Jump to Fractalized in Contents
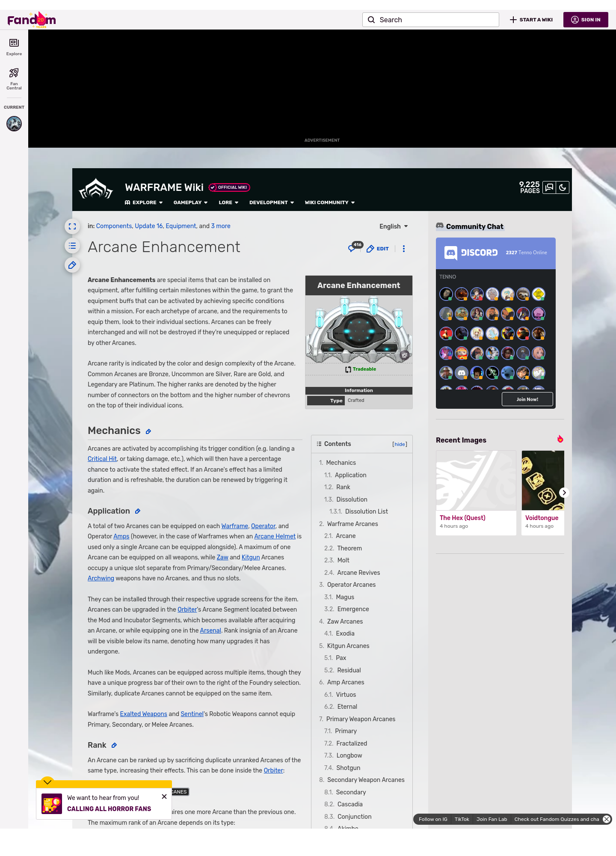 (346, 743)
